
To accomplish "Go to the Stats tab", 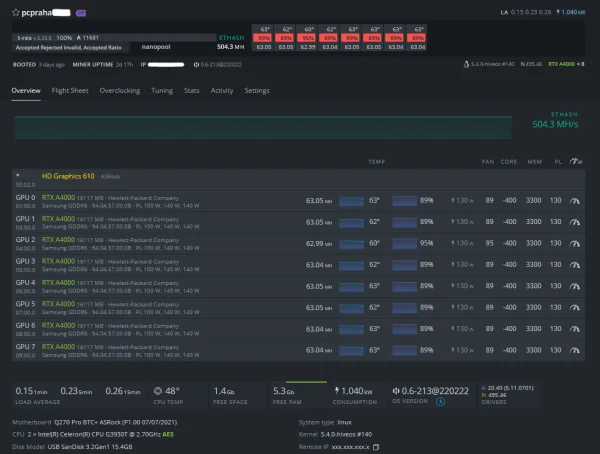I will [x=191, y=91].
